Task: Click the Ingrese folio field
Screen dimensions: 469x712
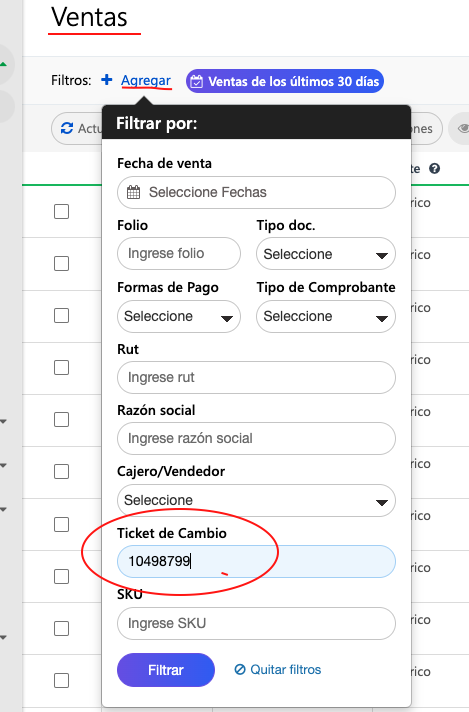Action: tap(179, 253)
